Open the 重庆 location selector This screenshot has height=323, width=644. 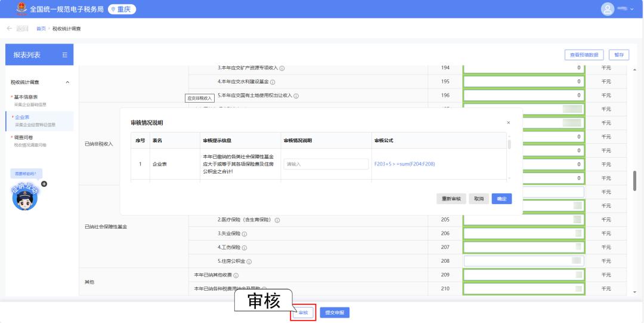(122, 10)
